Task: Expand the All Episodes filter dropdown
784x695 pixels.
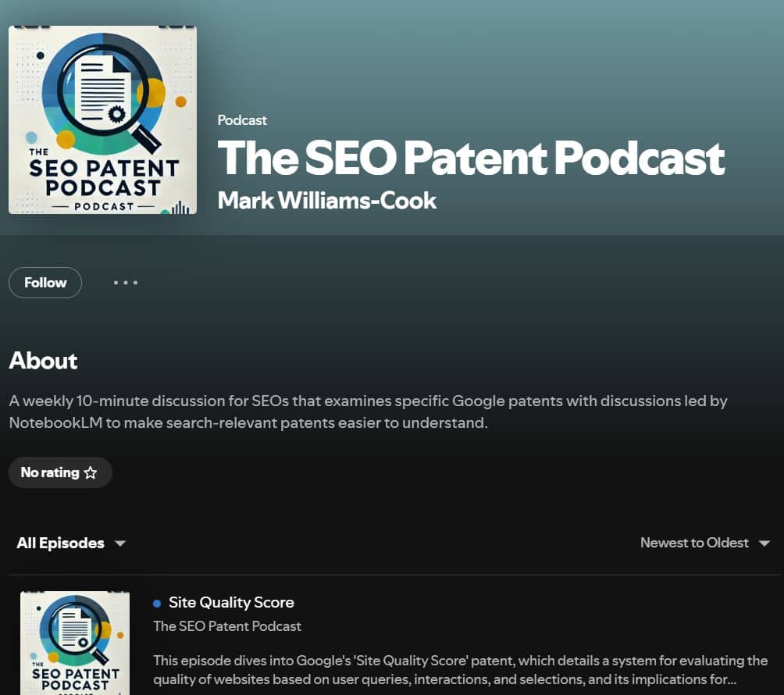Action: click(x=71, y=543)
